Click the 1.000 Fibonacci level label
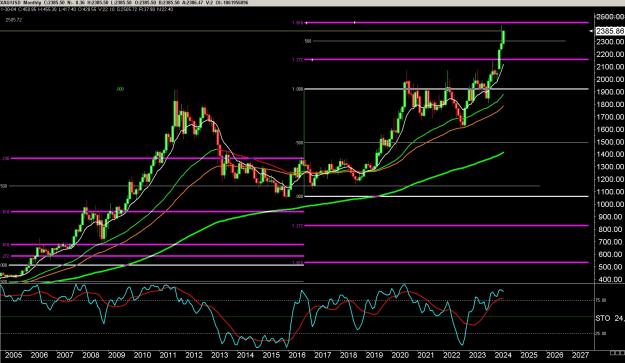Screen dimensions: 625x363 pos(298,89)
